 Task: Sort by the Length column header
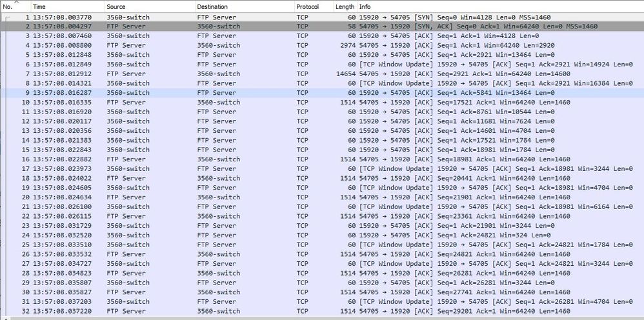pos(345,6)
